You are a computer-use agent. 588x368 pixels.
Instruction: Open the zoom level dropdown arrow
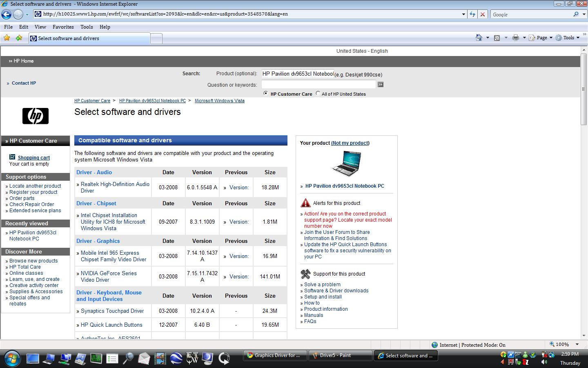click(577, 344)
